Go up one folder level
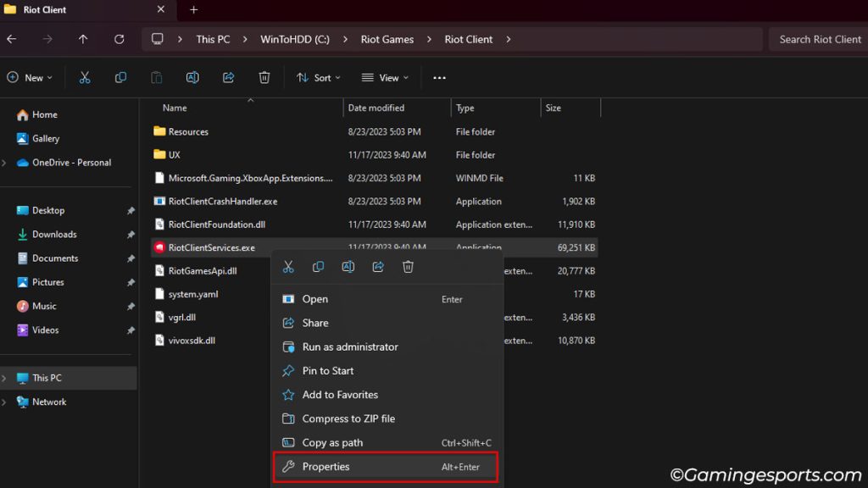This screenshot has height=488, width=868. tap(83, 39)
